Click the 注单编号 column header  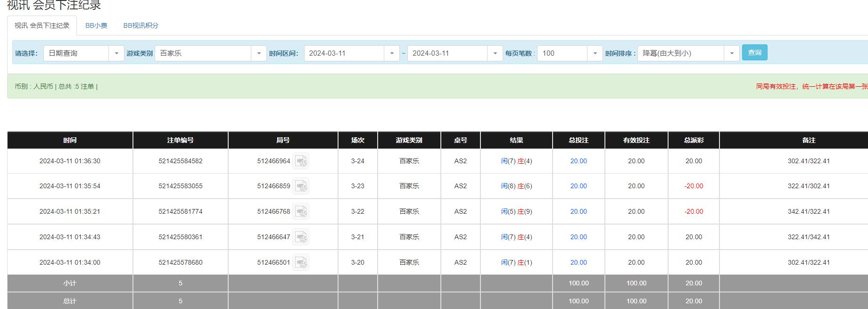click(180, 140)
